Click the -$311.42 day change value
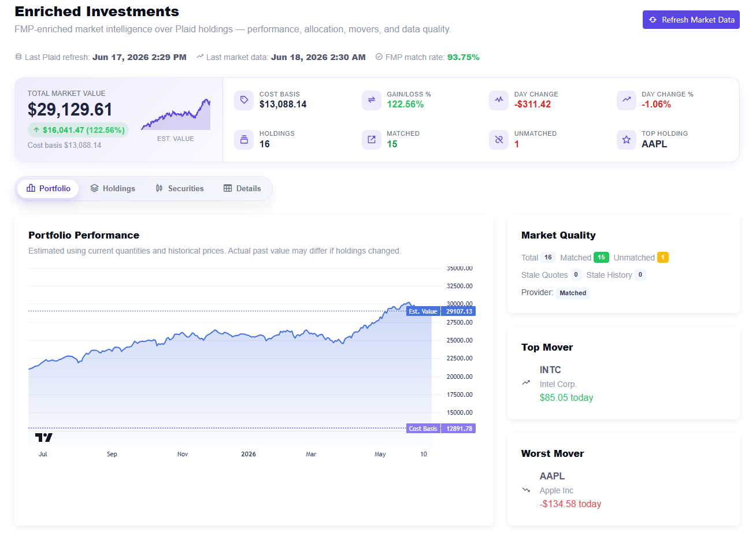The image size is (756, 536). coord(533,105)
